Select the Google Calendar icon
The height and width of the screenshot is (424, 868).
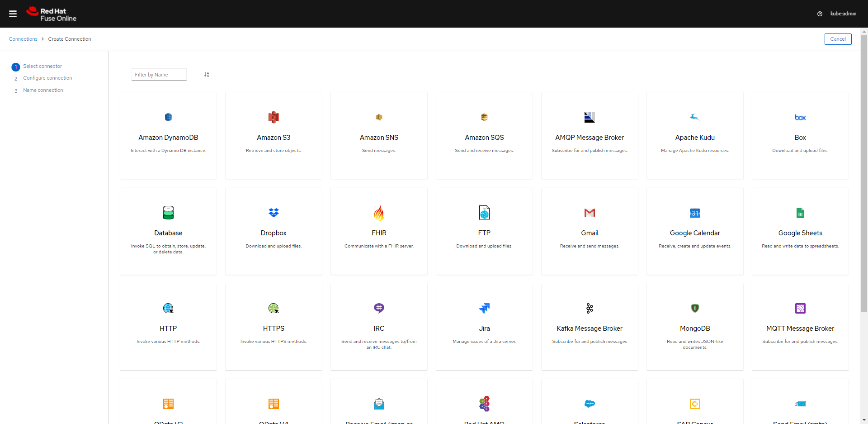tap(695, 213)
